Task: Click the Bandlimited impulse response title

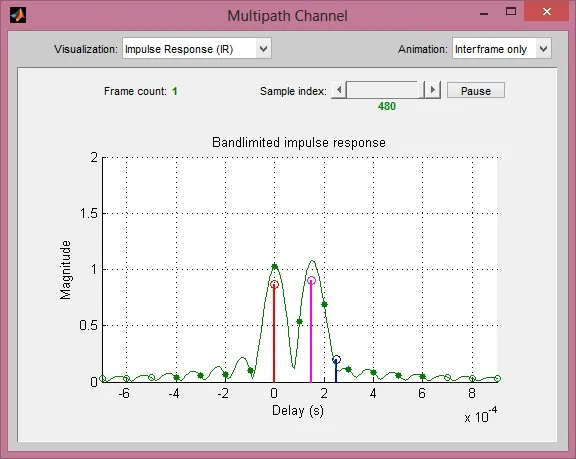Action: coord(299,142)
